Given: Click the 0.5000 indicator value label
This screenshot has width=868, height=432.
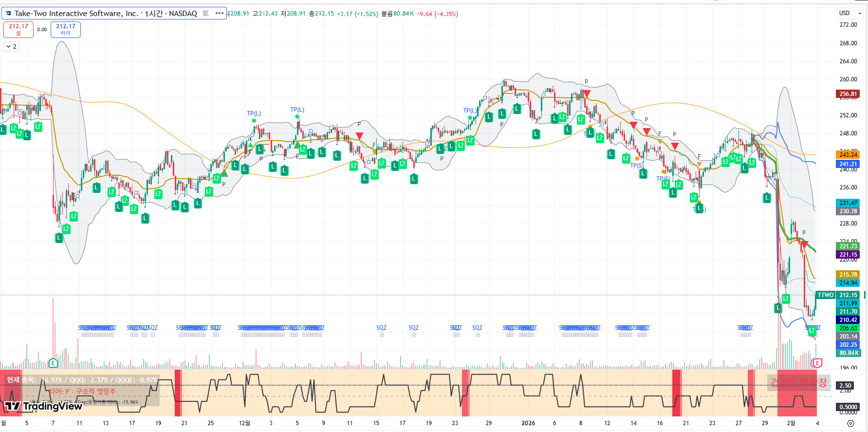Looking at the screenshot, I should 848,407.
